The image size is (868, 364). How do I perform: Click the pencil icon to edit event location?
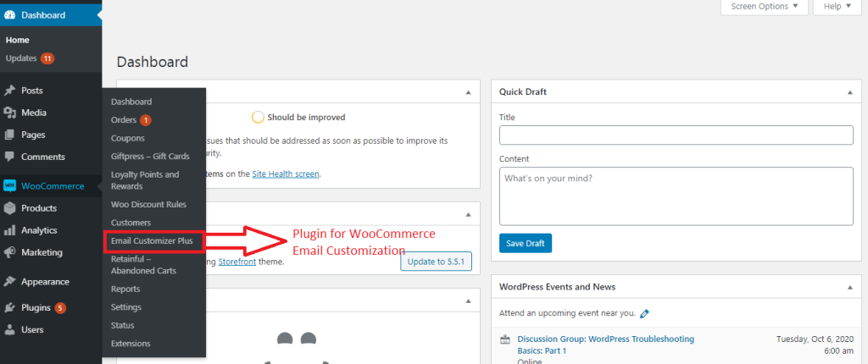(645, 313)
